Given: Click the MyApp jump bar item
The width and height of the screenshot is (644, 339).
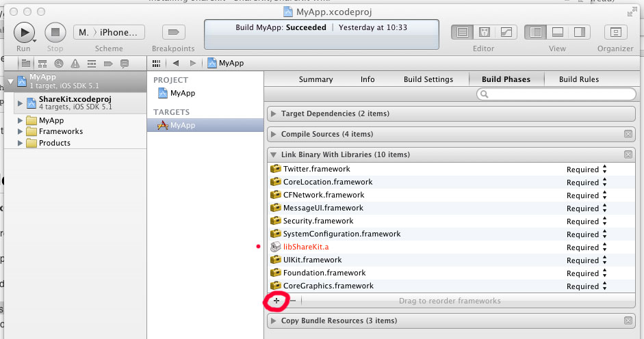Looking at the screenshot, I should click(226, 63).
